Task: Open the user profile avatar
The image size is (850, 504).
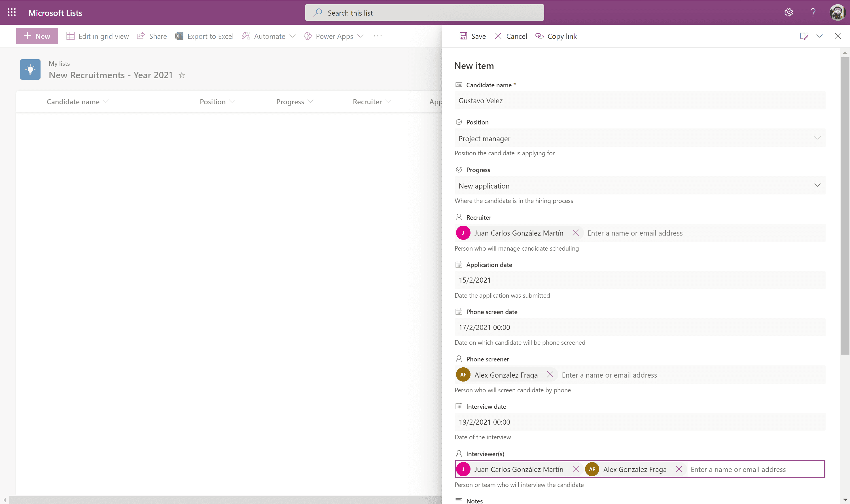Action: [x=838, y=12]
